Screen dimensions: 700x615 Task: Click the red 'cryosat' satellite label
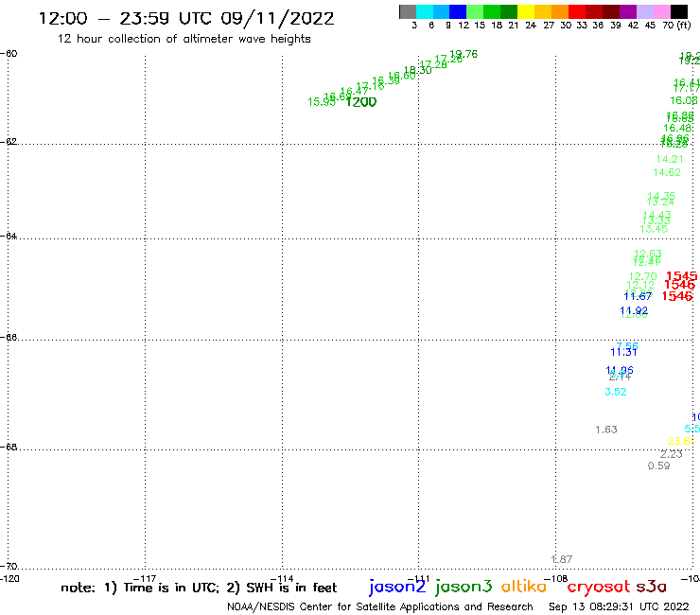(598, 588)
